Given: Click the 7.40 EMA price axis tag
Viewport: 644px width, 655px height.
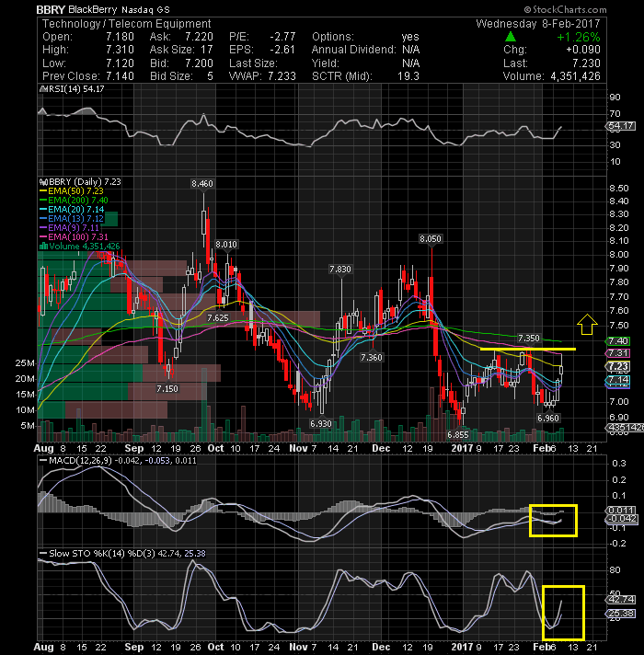Looking at the screenshot, I should [617, 341].
